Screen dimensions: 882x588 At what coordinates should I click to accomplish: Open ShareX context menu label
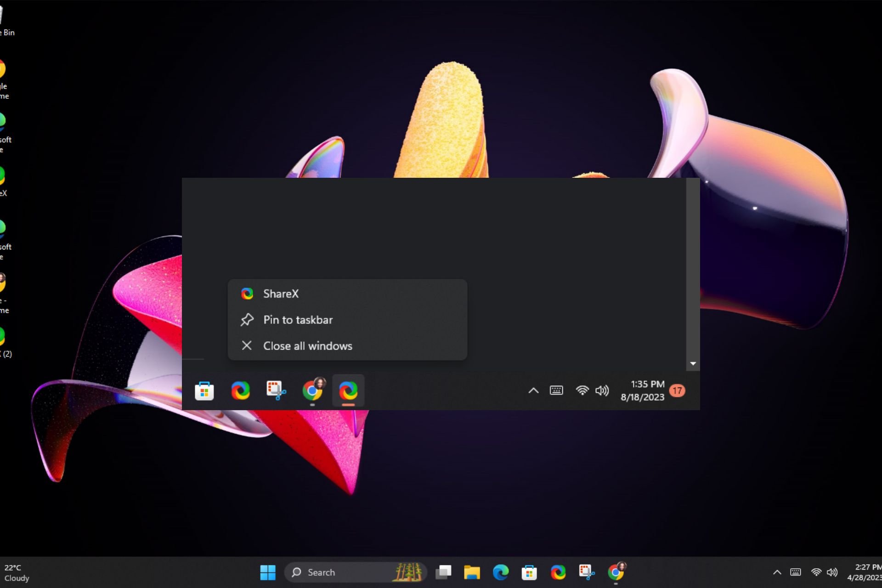(x=280, y=294)
